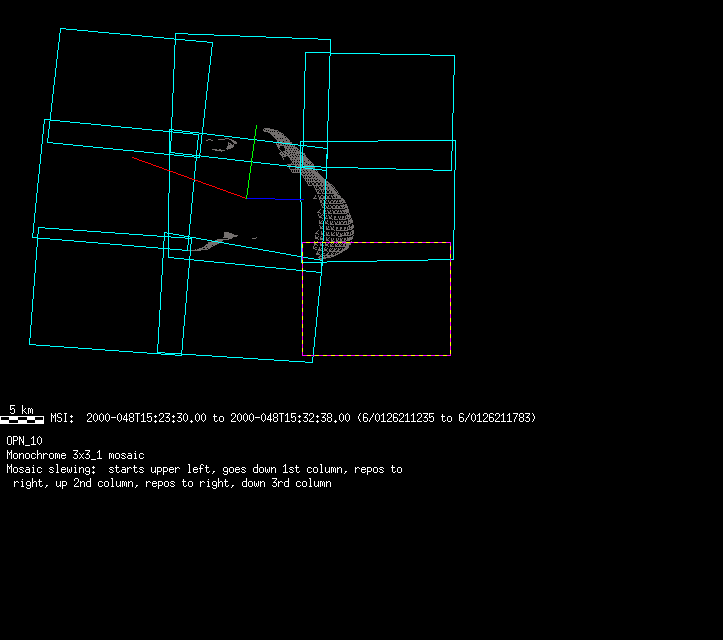Click the blue axis line

[x=275, y=199]
